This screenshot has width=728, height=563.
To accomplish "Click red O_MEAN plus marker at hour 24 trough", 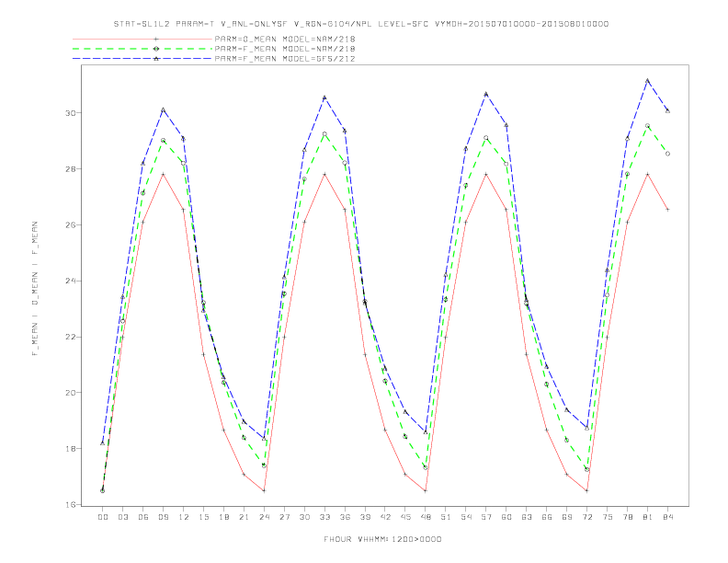I will [264, 490].
